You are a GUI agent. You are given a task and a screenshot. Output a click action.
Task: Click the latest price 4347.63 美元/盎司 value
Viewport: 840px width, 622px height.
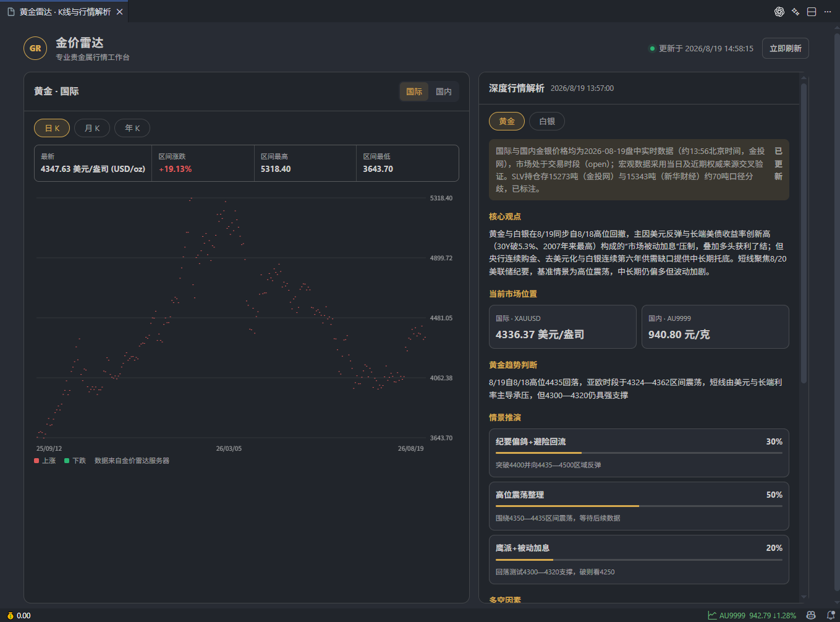[x=93, y=169]
